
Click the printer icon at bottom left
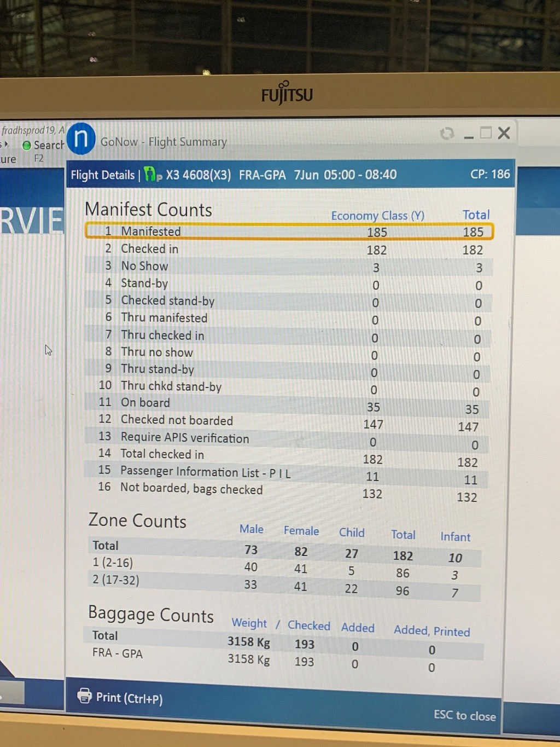(85, 696)
